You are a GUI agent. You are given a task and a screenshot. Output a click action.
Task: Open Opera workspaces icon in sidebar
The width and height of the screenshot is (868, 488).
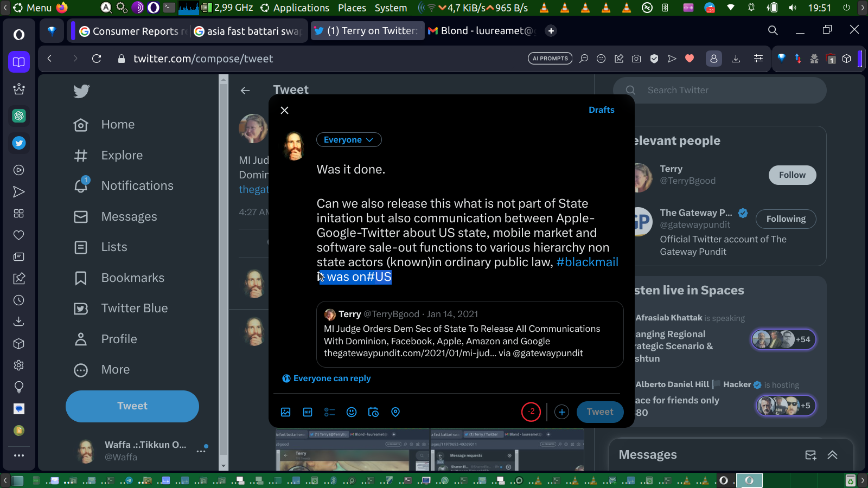(19, 62)
